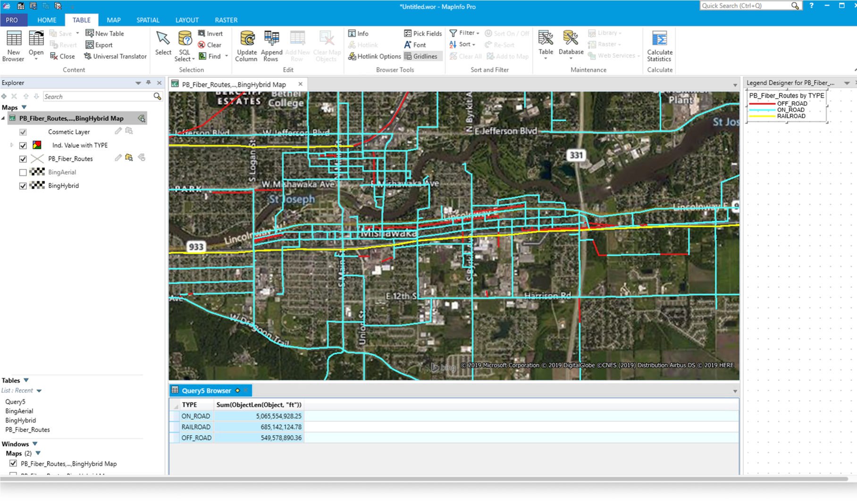Clear the current selection
The width and height of the screenshot is (857, 504).
[210, 45]
